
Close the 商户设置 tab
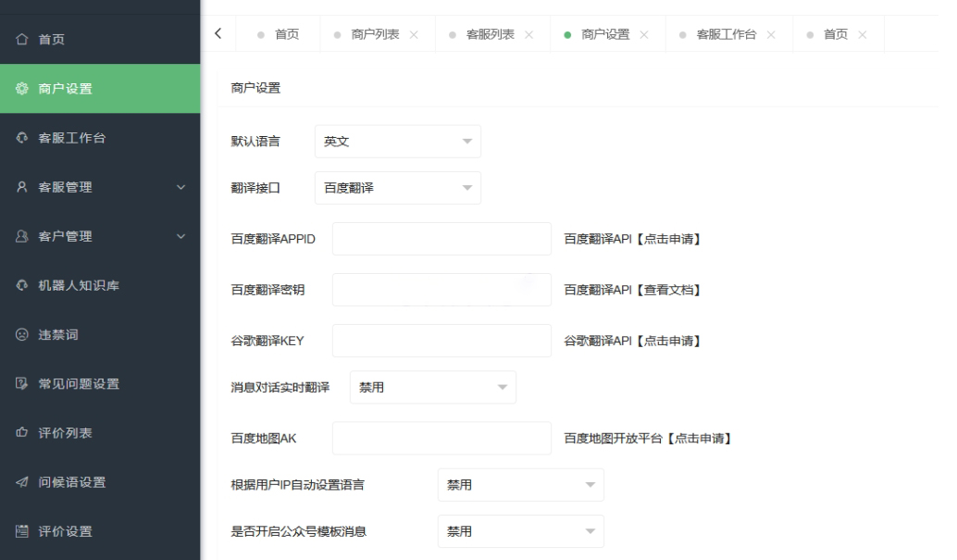pyautogui.click(x=644, y=35)
